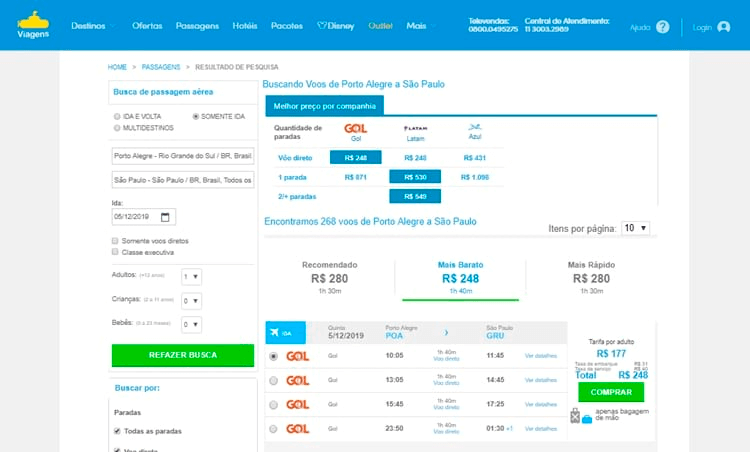Select Gol 1 parada R$ 871 price
Image resolution: width=750 pixels, height=452 pixels.
tap(355, 177)
